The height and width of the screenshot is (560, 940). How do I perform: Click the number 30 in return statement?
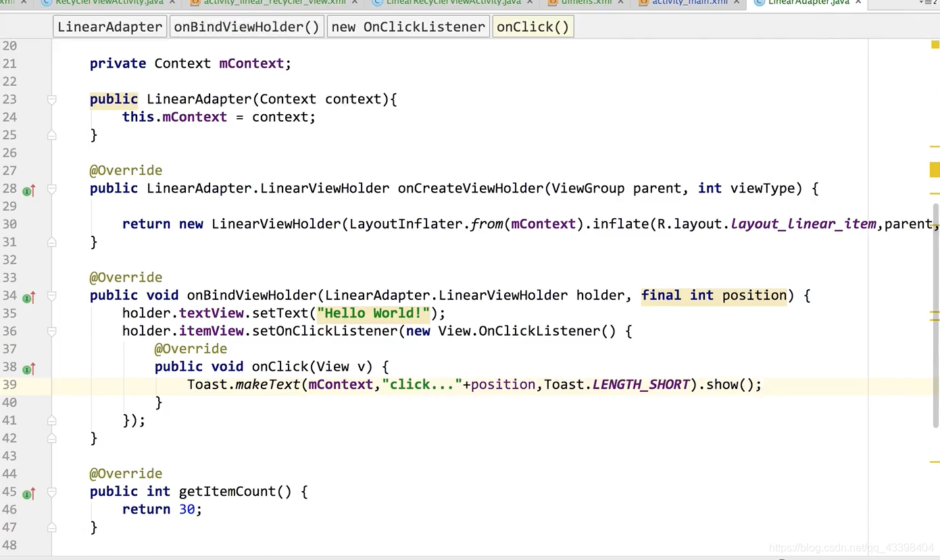tap(187, 509)
